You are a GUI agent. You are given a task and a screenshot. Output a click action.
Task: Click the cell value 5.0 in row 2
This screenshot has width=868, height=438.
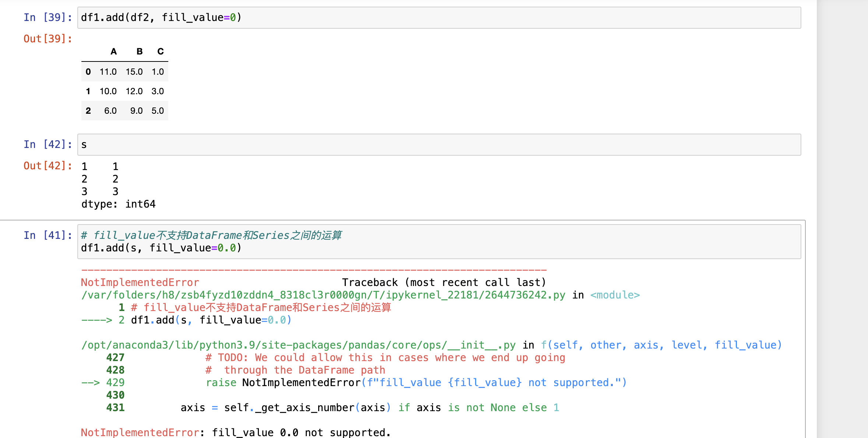point(158,111)
